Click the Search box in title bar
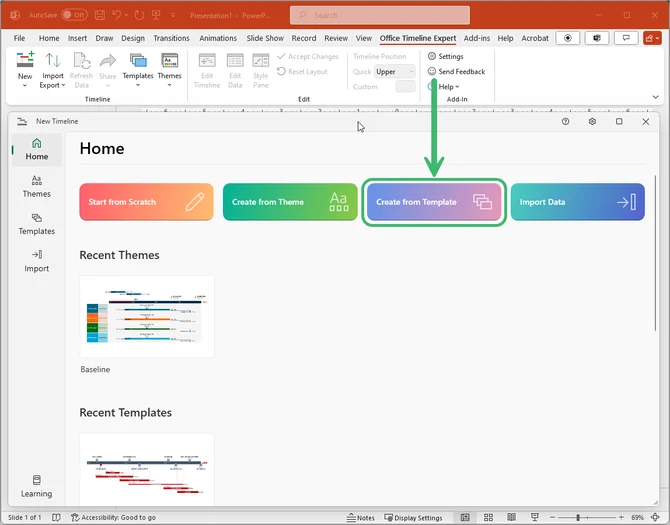 380,15
